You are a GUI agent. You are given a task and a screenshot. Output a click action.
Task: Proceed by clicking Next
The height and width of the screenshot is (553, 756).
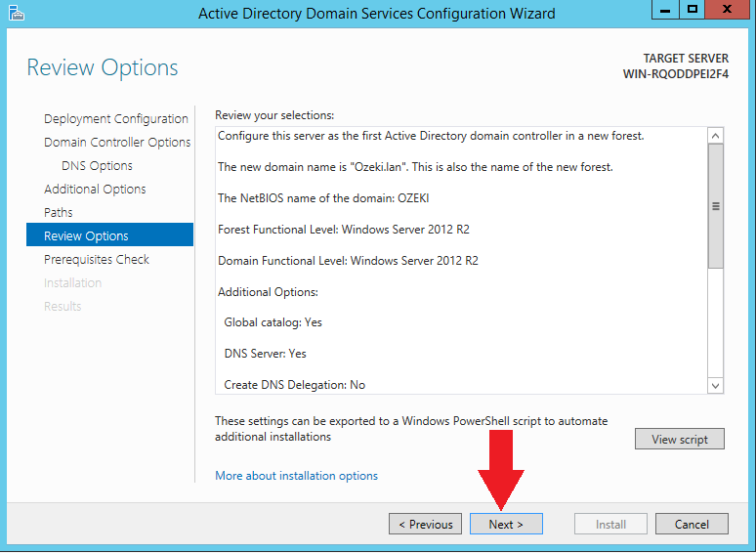tap(506, 525)
